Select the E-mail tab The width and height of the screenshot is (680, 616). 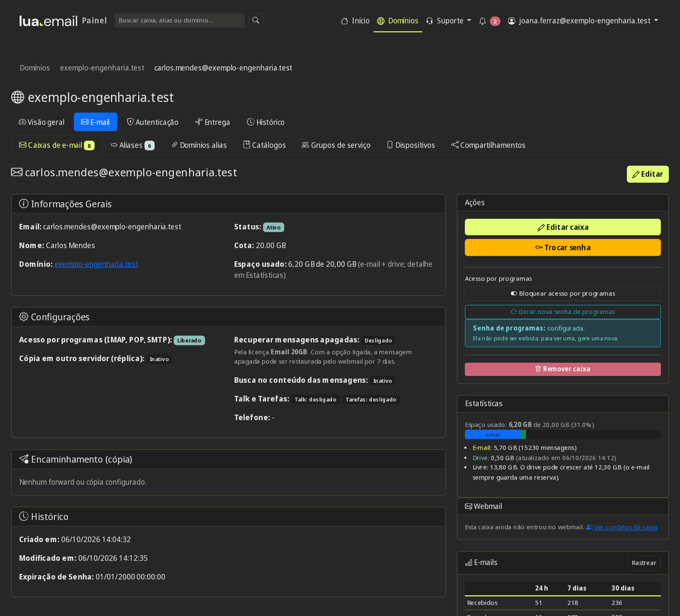pyautogui.click(x=96, y=122)
